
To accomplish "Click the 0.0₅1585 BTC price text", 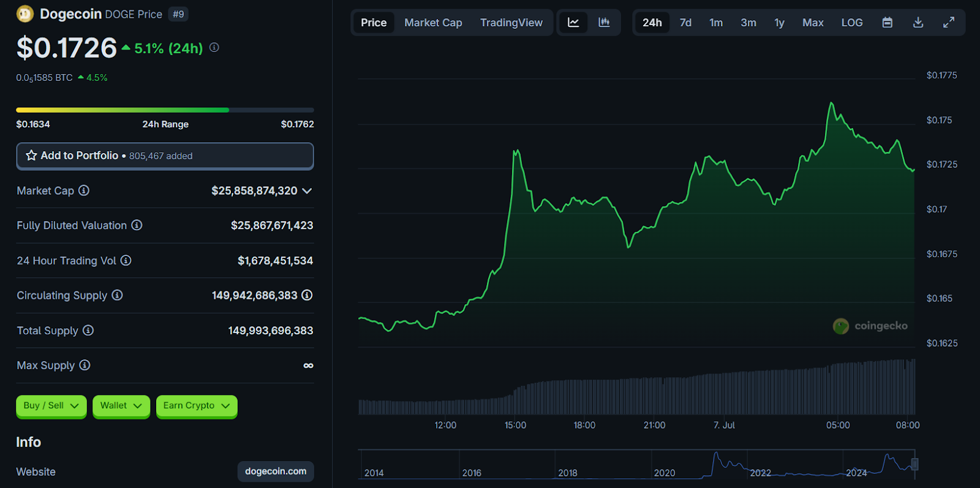I will click(x=44, y=78).
